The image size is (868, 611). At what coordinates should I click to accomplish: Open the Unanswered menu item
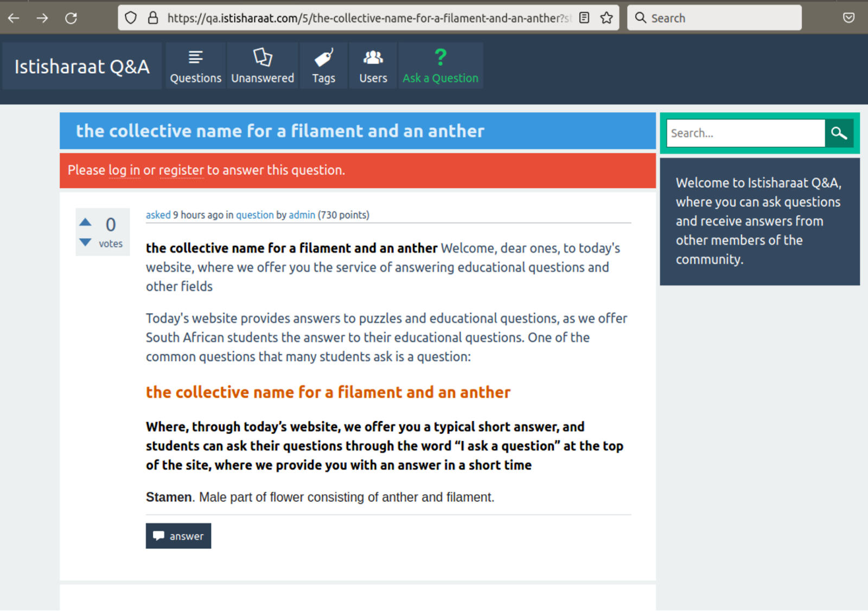pyautogui.click(x=263, y=66)
